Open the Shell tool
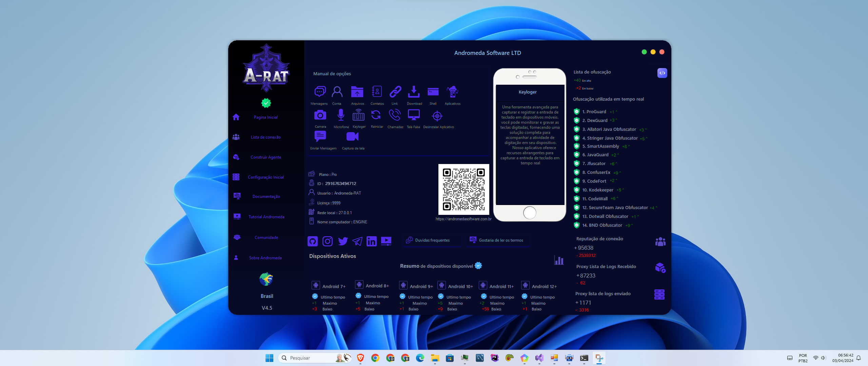This screenshot has height=366, width=868. point(433,92)
